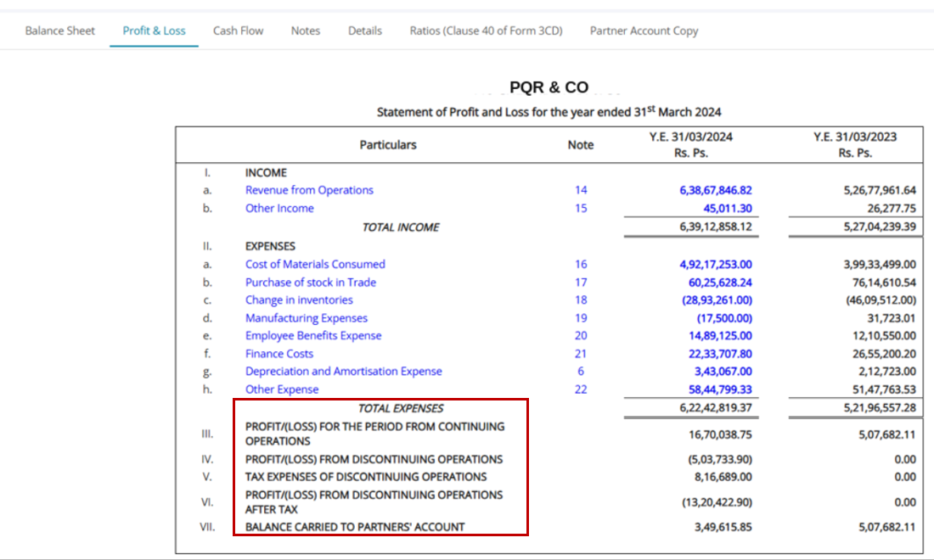Open the Details tab
This screenshot has height=560, width=934.
click(x=365, y=31)
